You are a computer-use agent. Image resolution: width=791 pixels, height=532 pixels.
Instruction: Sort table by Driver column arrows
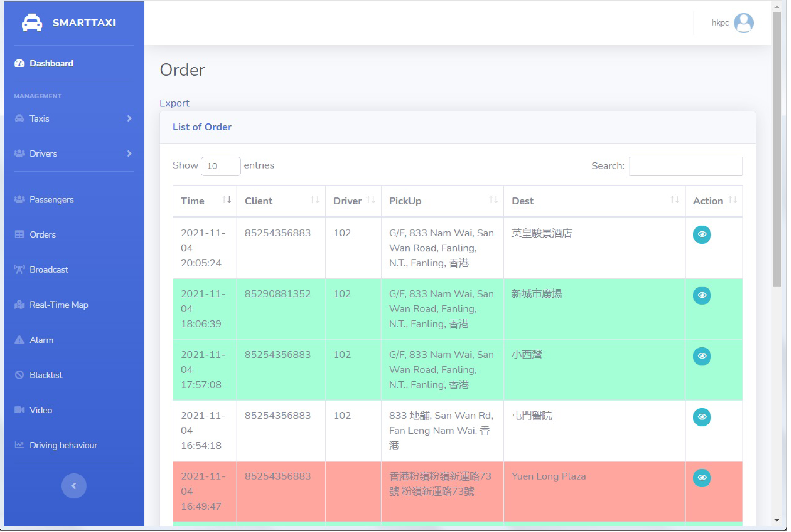371,200
